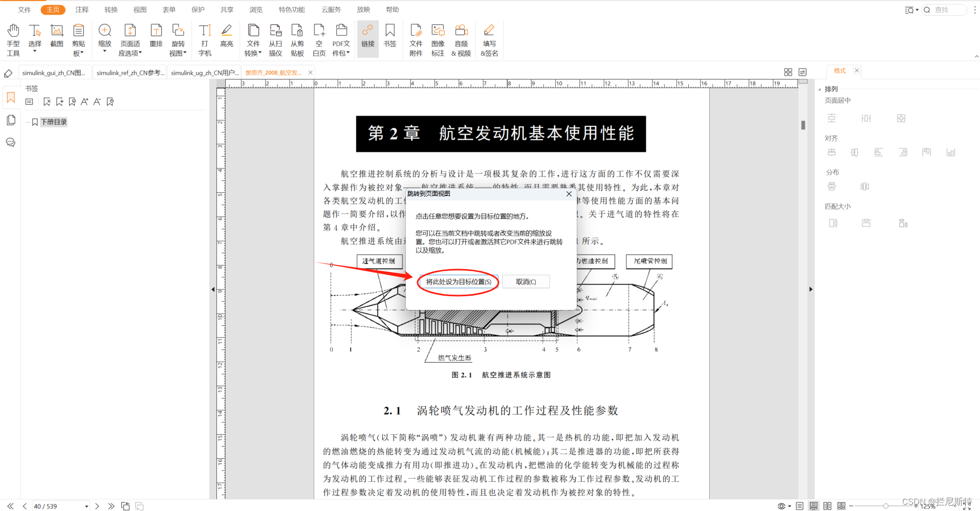Click the delete bookmark icon
Image resolution: width=980 pixels, height=511 pixels.
(x=47, y=102)
